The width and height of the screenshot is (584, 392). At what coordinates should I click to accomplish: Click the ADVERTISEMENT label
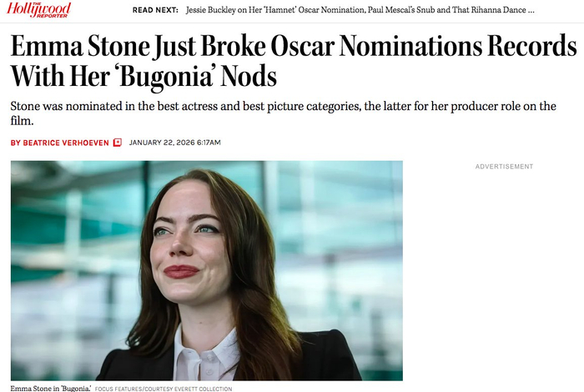(504, 167)
